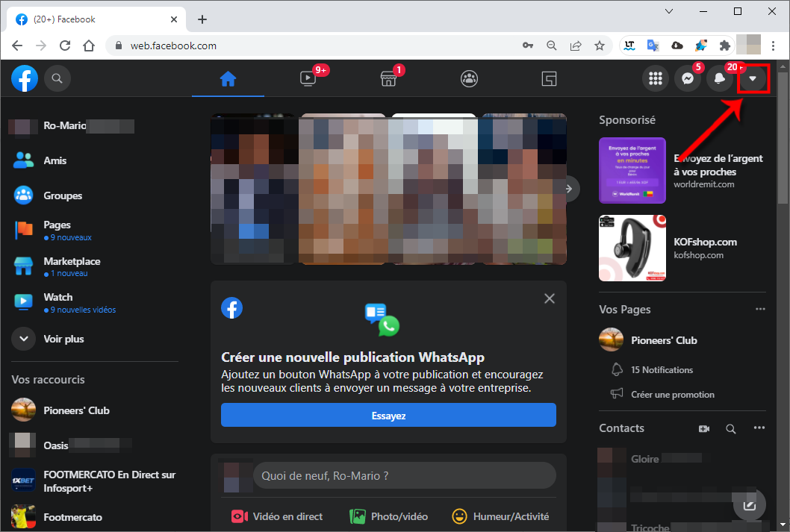Open the zoom magnifier in address bar

[552, 46]
